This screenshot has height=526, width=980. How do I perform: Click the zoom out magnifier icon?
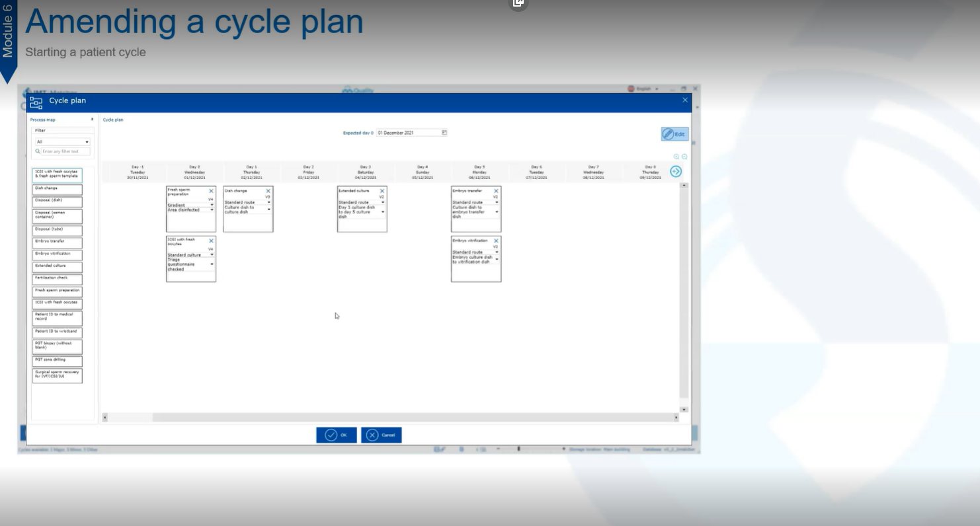pyautogui.click(x=684, y=157)
